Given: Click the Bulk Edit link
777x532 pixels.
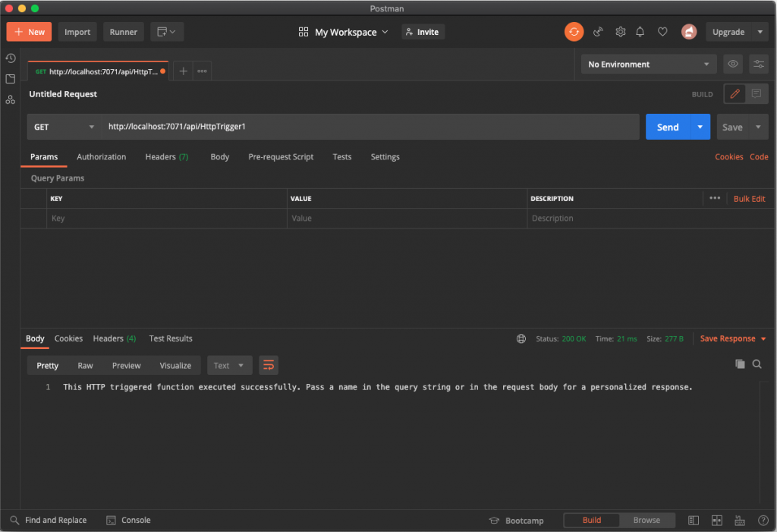Looking at the screenshot, I should [749, 198].
